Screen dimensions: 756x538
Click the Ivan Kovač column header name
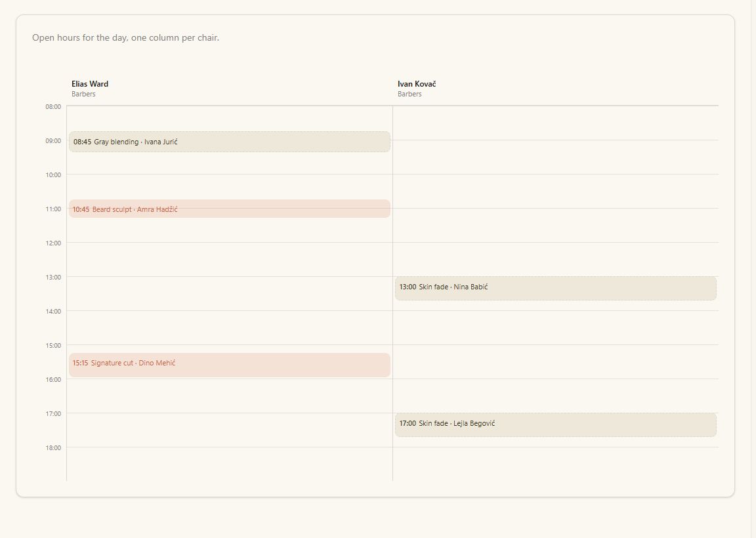417,84
